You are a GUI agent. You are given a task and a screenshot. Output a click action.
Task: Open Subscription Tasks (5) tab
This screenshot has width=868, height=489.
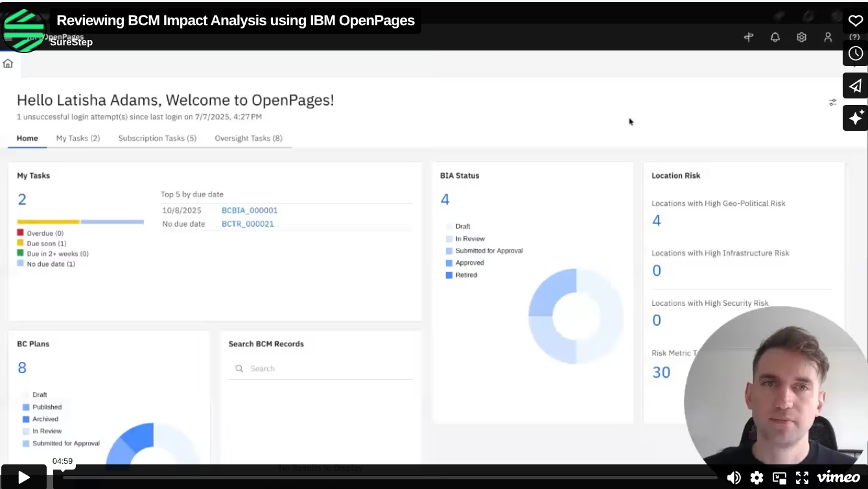tap(157, 138)
